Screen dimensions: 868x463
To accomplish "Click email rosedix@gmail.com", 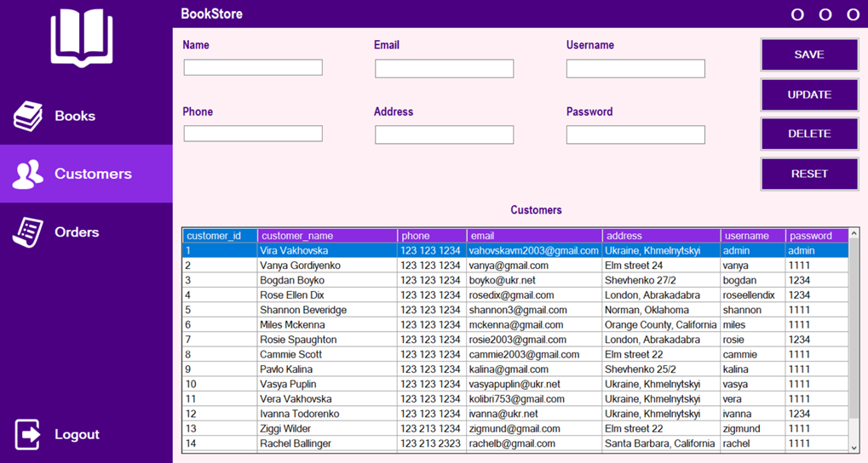I will point(511,295).
